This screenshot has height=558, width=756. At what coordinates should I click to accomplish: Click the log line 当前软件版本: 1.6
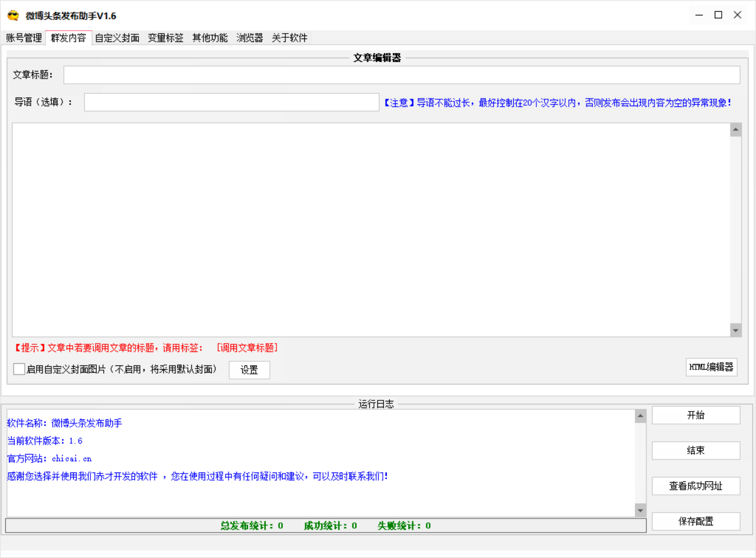tap(45, 440)
